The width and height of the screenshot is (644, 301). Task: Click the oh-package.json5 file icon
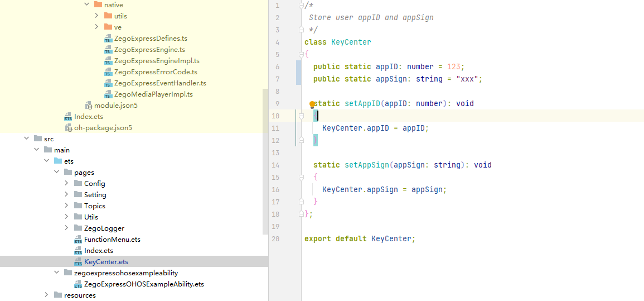pos(68,127)
